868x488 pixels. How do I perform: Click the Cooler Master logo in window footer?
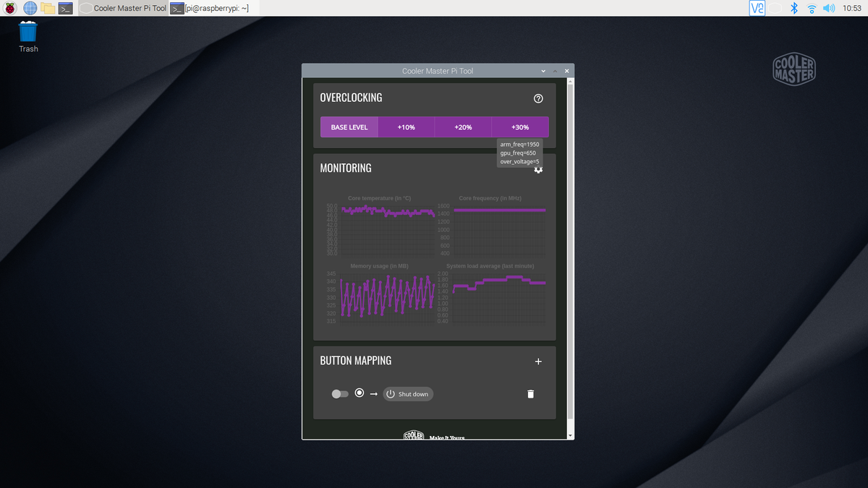pos(414,435)
